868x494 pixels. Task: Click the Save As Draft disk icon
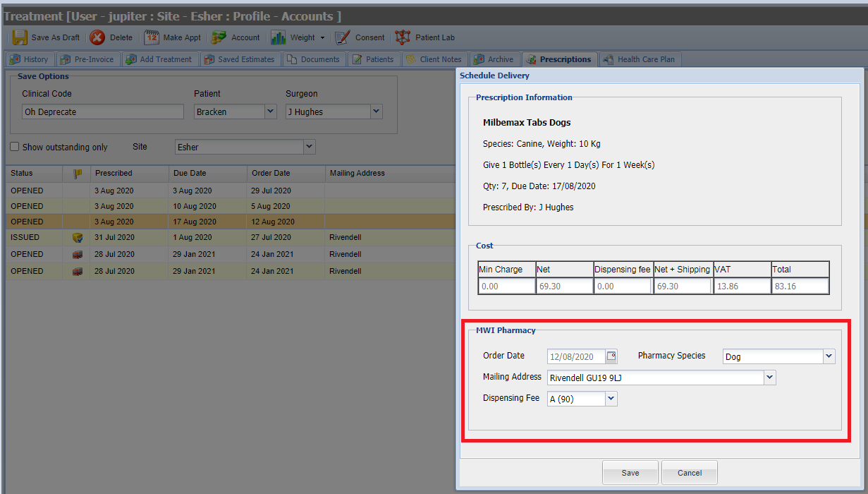tap(20, 38)
